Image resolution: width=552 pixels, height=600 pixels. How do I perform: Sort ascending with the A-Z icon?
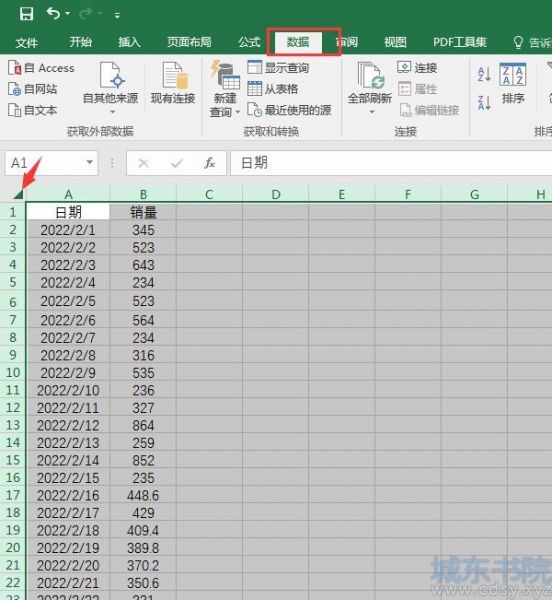coord(484,73)
